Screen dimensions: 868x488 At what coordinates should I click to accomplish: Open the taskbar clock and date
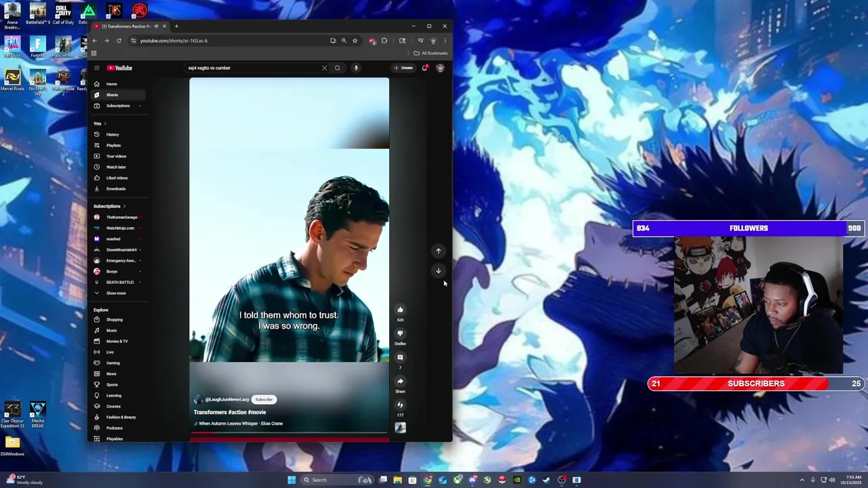[850, 480]
